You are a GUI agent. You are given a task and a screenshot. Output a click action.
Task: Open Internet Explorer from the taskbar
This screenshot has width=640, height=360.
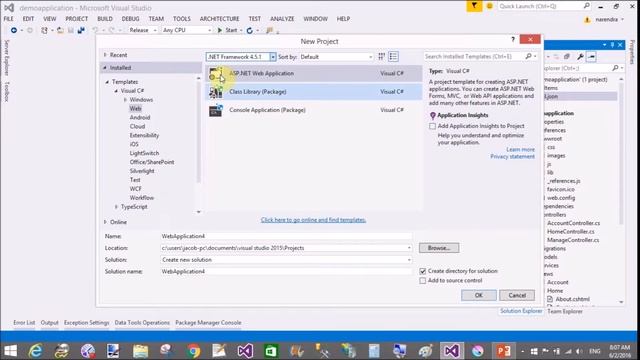click(36, 351)
